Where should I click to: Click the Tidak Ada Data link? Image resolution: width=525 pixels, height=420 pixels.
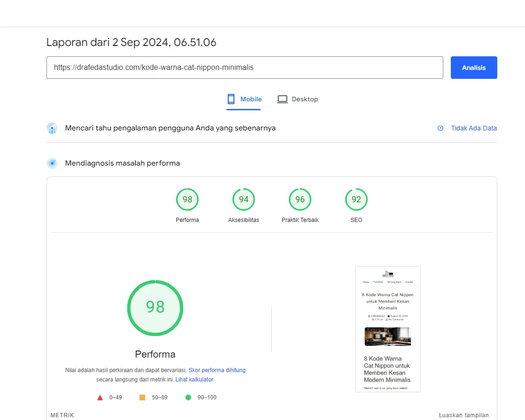(x=474, y=128)
